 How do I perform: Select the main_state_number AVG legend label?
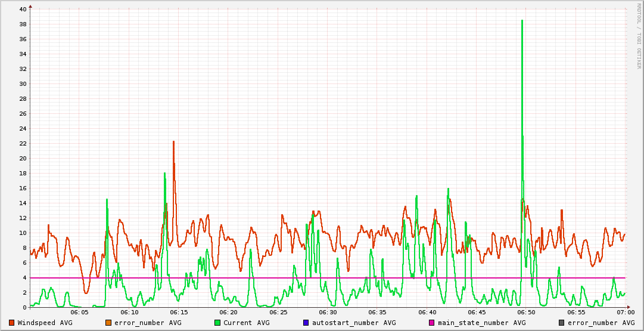[x=481, y=323]
